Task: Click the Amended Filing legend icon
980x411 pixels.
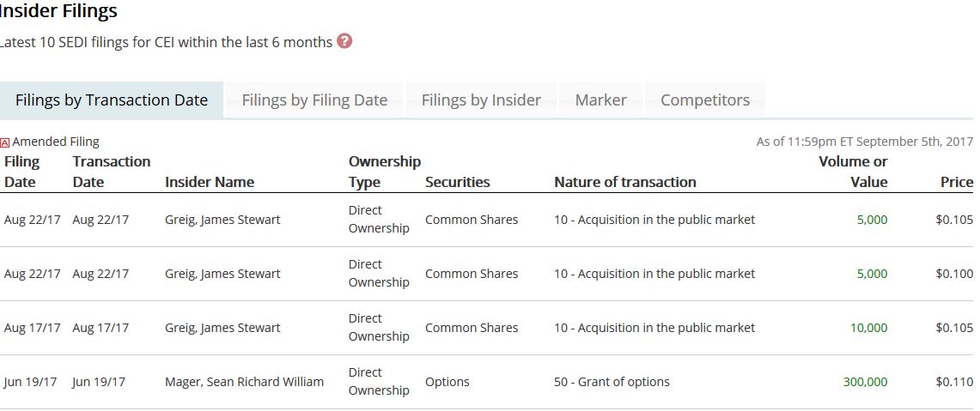Action: pos(5,142)
